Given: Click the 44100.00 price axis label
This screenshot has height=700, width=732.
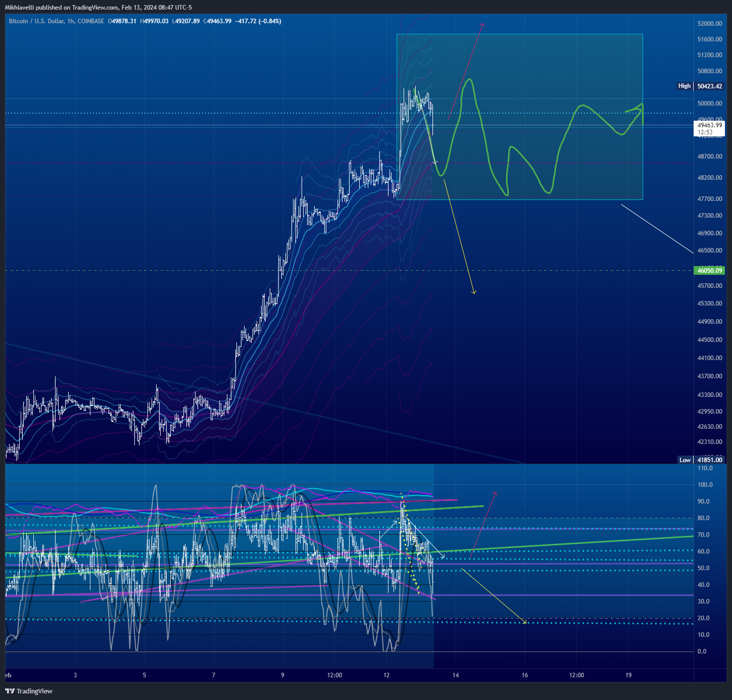Looking at the screenshot, I should [x=710, y=358].
